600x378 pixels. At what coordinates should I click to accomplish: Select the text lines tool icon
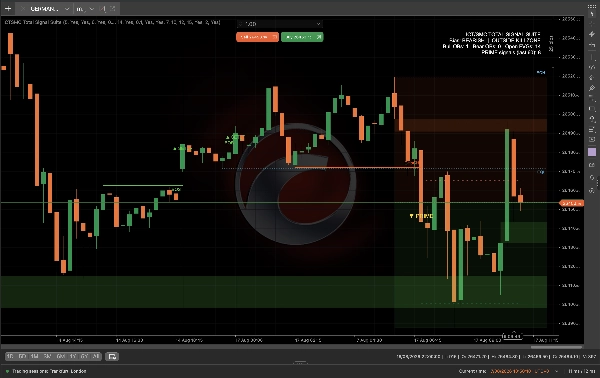pos(592,130)
